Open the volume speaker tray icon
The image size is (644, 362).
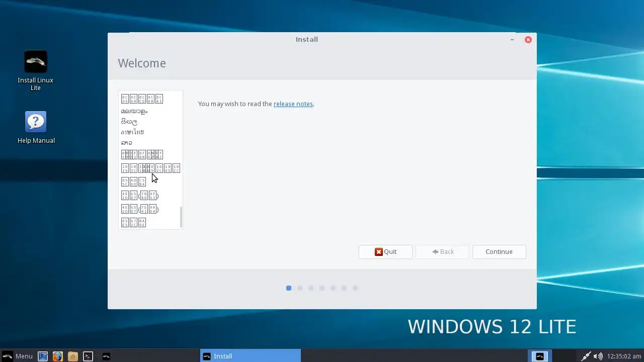598,356
